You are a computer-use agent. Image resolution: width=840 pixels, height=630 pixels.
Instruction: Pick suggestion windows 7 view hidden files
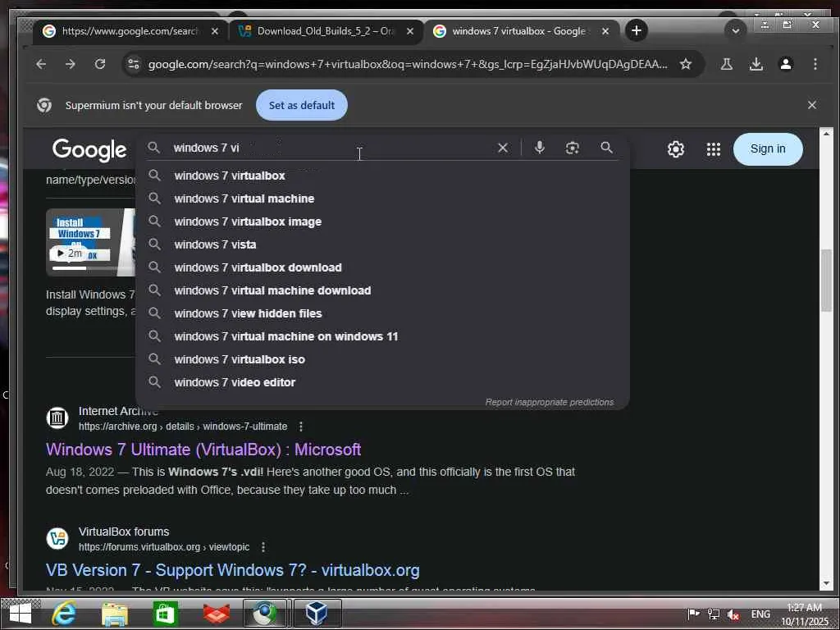pyautogui.click(x=382, y=313)
